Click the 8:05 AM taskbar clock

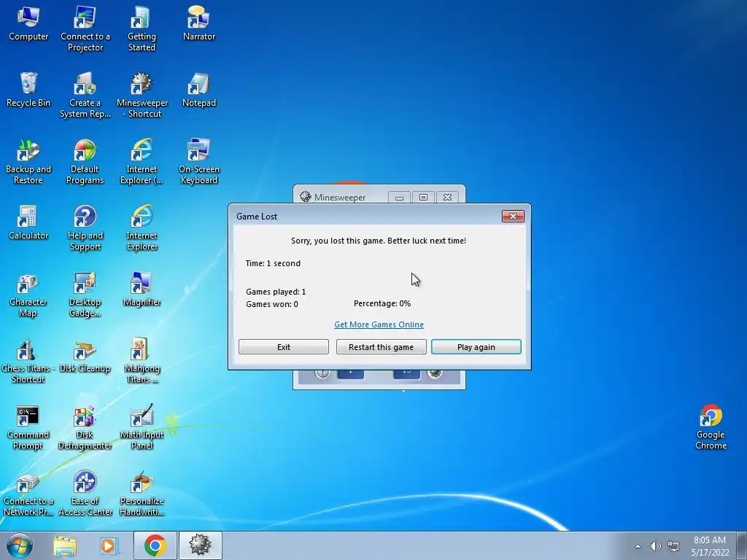pyautogui.click(x=710, y=546)
